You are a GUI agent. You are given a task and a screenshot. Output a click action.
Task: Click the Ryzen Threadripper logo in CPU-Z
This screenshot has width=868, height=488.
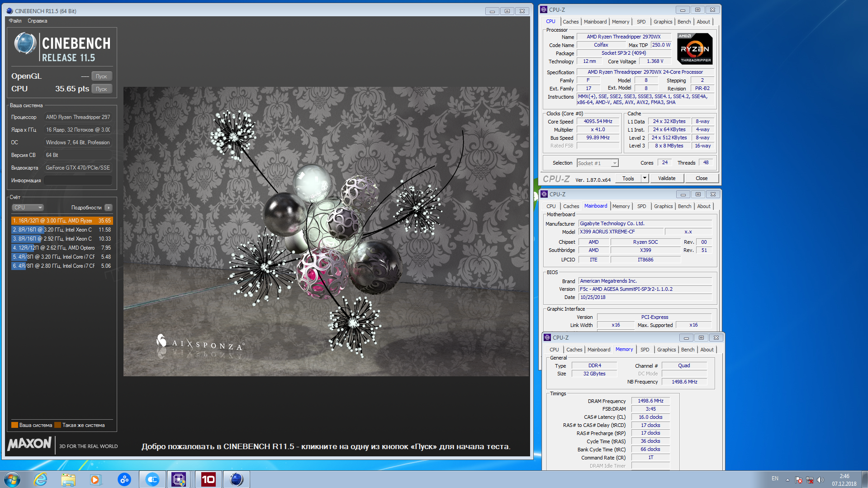(x=695, y=48)
